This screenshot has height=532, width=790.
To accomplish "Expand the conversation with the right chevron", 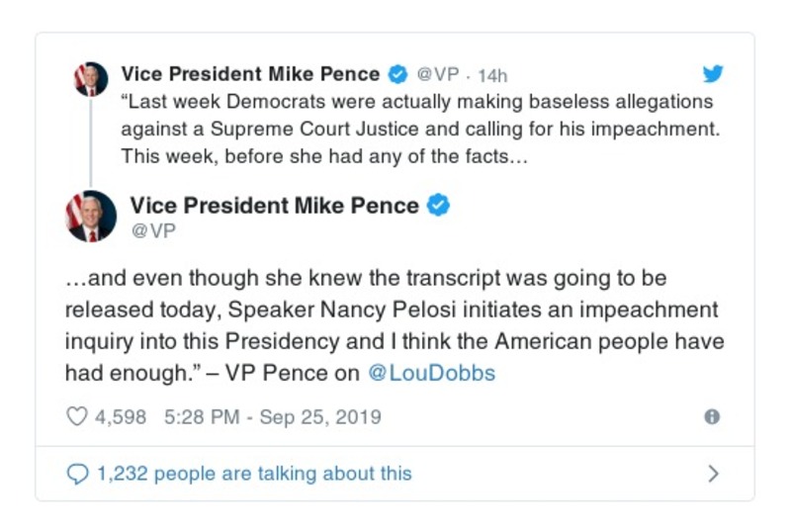I will pos(713,474).
